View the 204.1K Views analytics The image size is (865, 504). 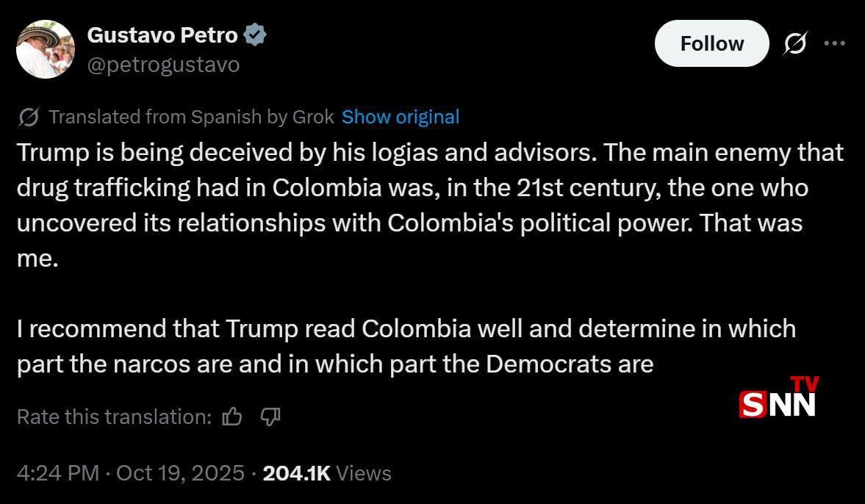(x=326, y=473)
